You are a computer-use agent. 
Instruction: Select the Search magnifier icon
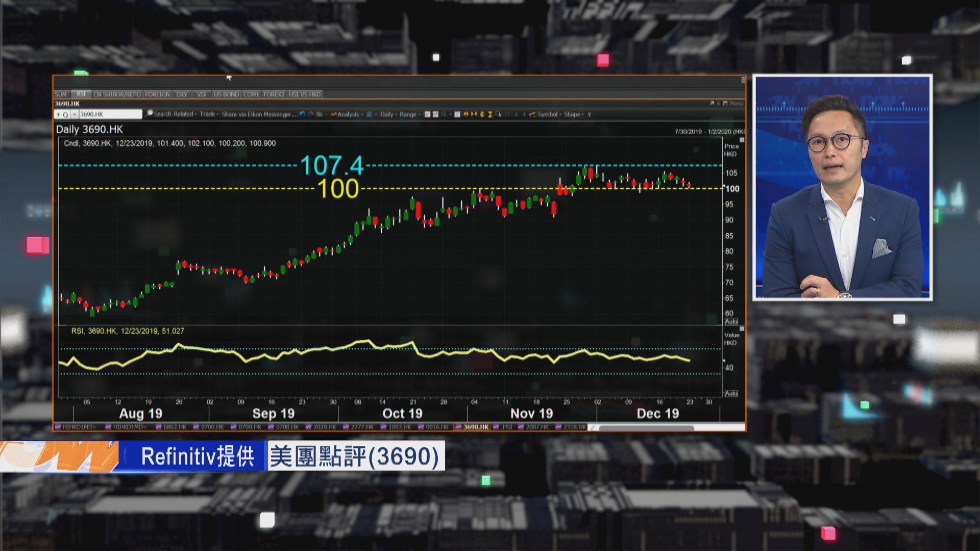pyautogui.click(x=150, y=114)
